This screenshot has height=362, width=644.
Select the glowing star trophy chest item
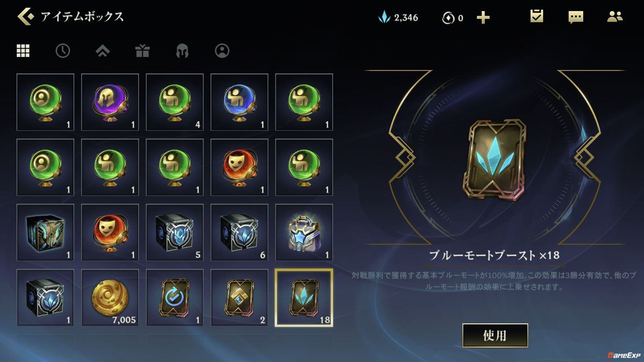(x=304, y=233)
